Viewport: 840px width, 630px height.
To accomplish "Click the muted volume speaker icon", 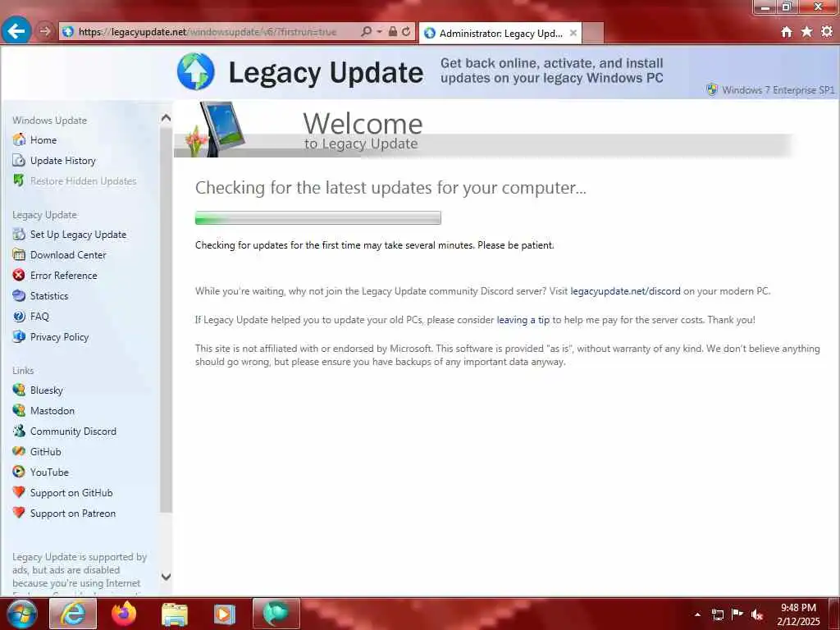I will pos(757,614).
